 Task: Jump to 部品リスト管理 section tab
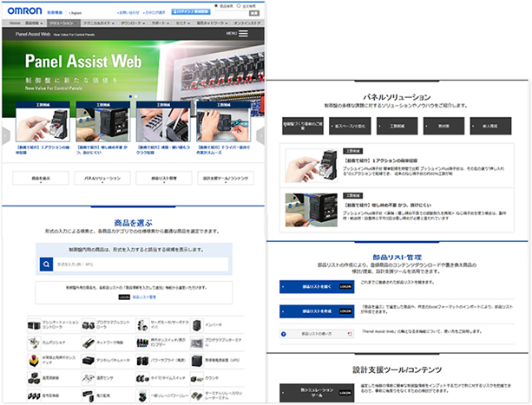[164, 178]
